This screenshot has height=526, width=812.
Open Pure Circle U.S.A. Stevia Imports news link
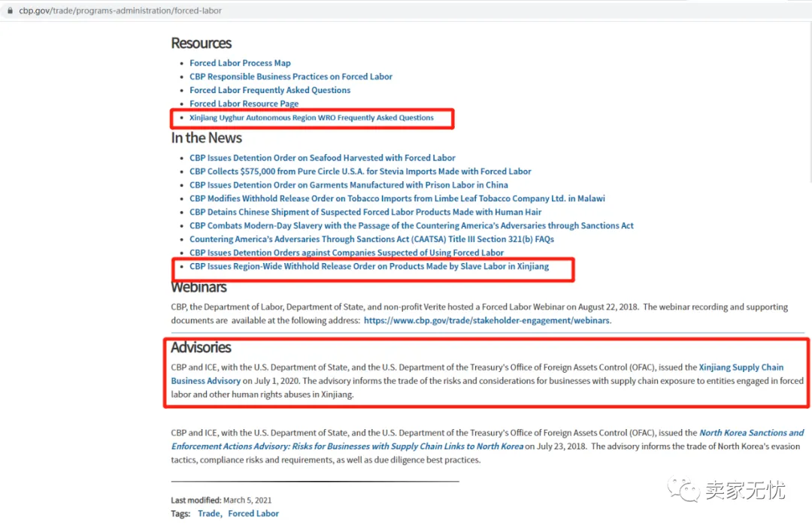[360, 171]
